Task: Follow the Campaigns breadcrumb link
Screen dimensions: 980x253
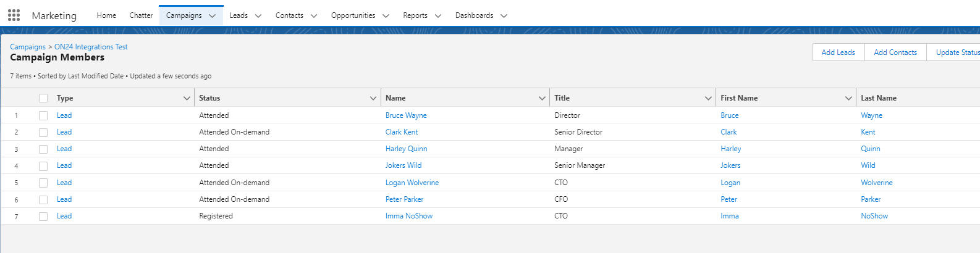Action: [x=28, y=47]
